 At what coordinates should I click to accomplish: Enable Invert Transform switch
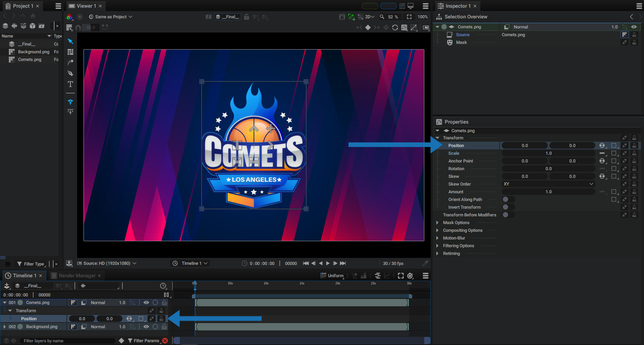point(508,207)
